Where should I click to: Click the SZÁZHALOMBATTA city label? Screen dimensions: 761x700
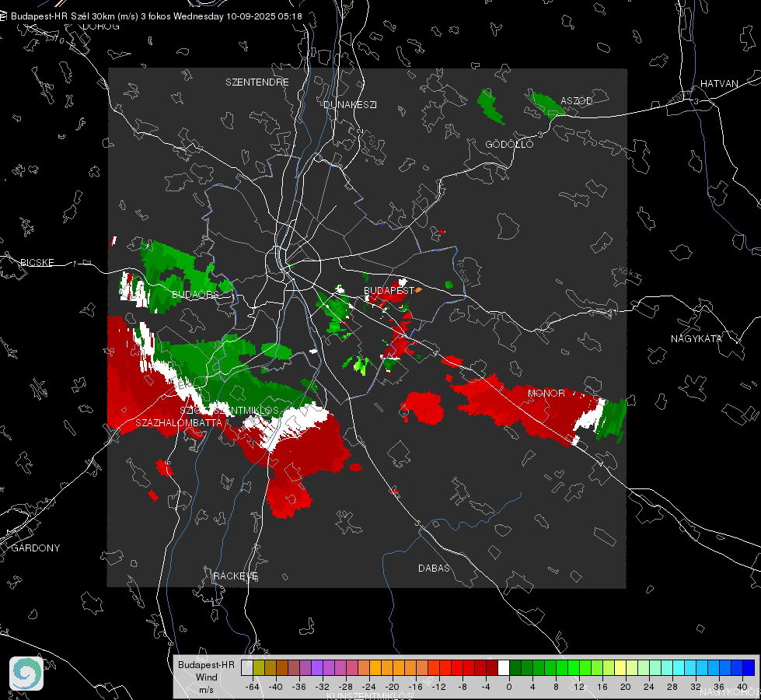point(179,422)
